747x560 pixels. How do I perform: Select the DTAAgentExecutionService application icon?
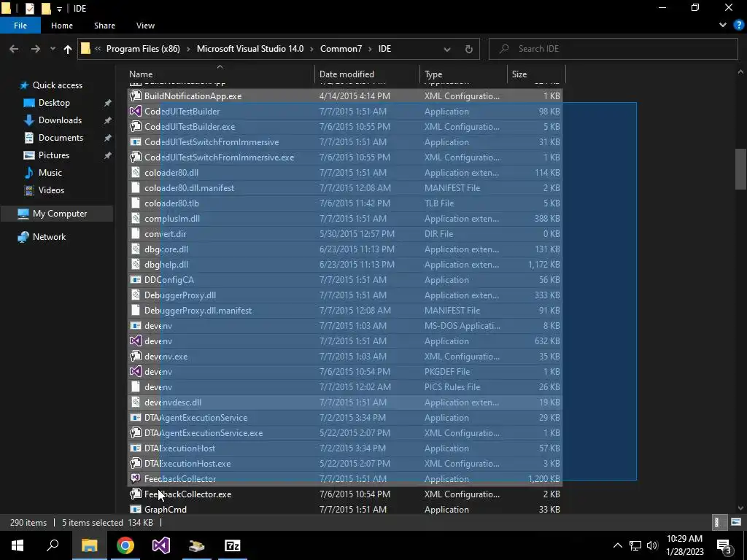point(135,418)
